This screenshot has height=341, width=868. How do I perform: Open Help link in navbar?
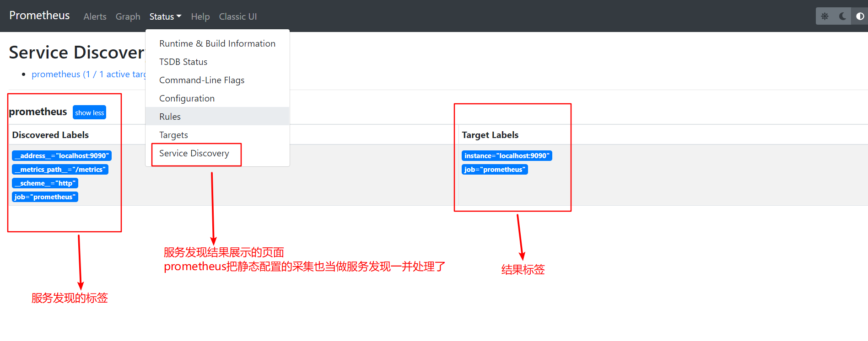(200, 16)
